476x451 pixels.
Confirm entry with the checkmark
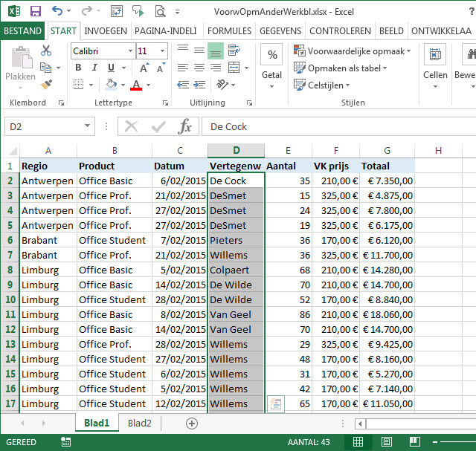pos(158,126)
